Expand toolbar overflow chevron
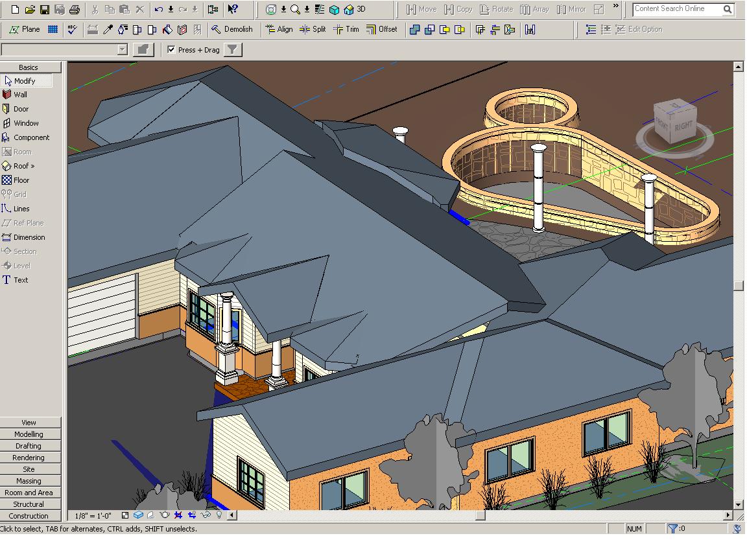This screenshot has width=747, height=560. [x=615, y=6]
